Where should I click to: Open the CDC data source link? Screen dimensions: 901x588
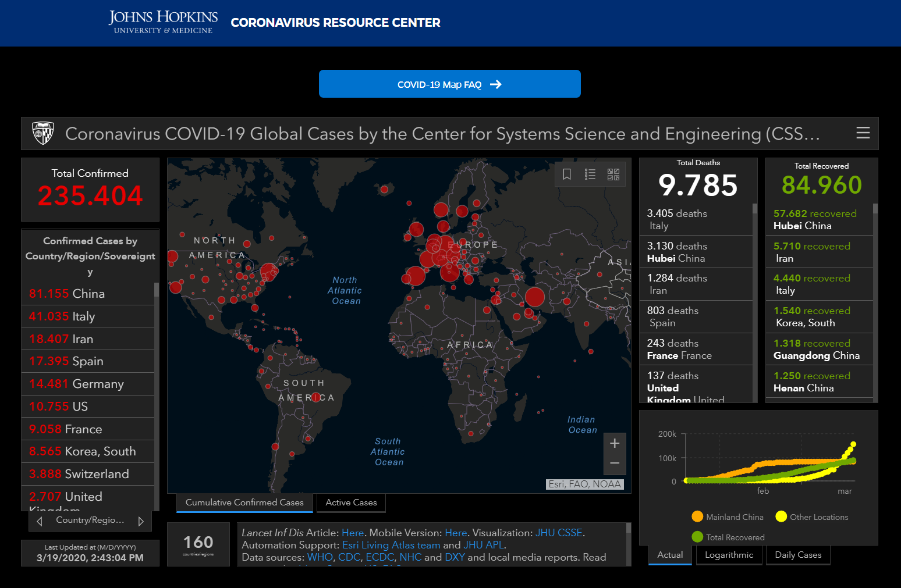pos(349,557)
